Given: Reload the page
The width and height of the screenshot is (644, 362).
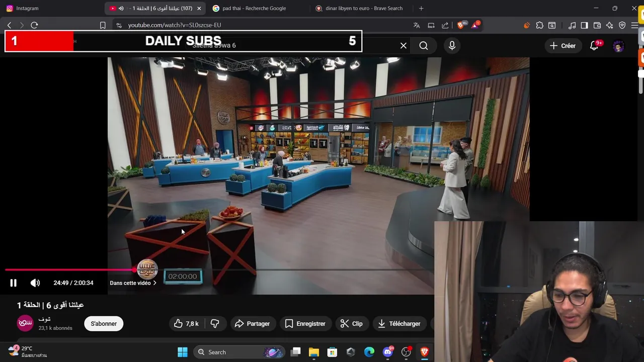Looking at the screenshot, I should point(34,25).
